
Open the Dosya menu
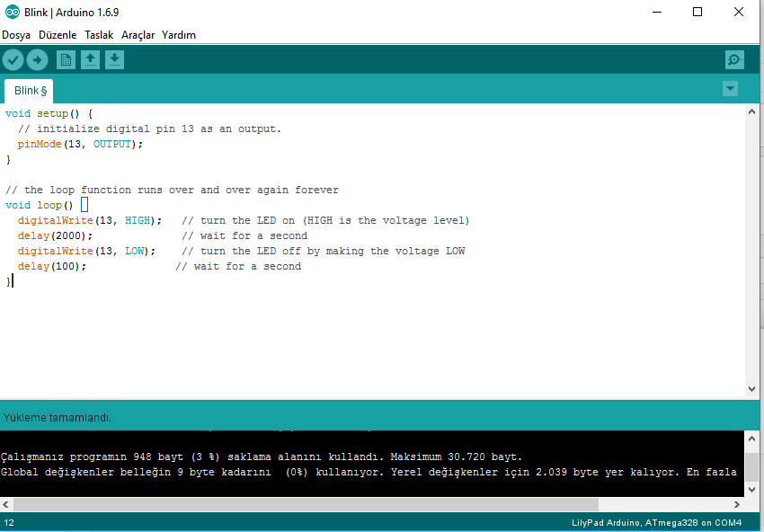point(15,34)
